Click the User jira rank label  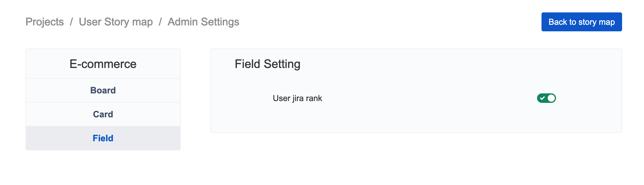[297, 98]
